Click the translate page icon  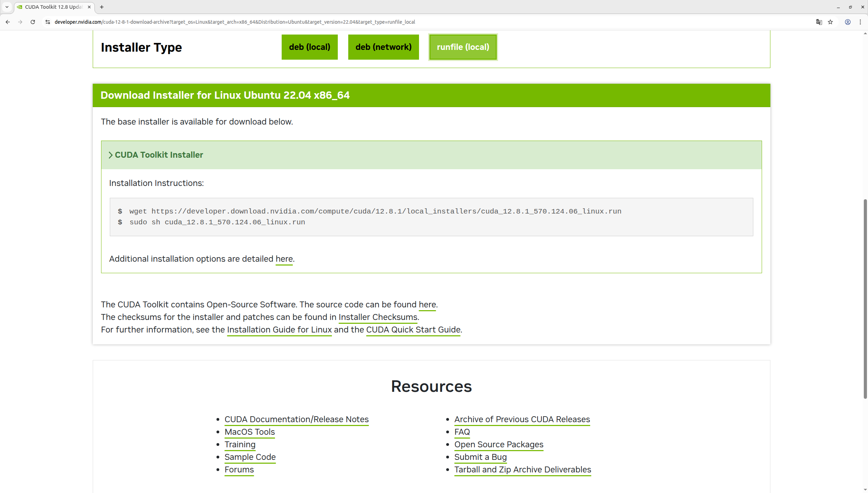point(819,22)
